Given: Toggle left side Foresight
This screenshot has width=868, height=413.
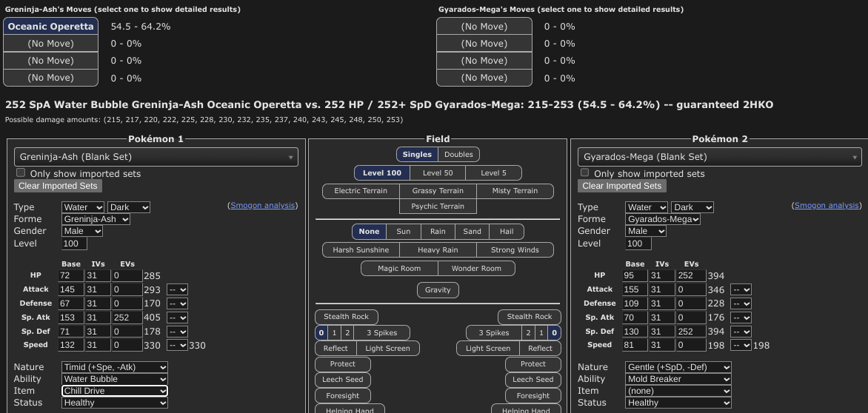Looking at the screenshot, I should point(343,396).
